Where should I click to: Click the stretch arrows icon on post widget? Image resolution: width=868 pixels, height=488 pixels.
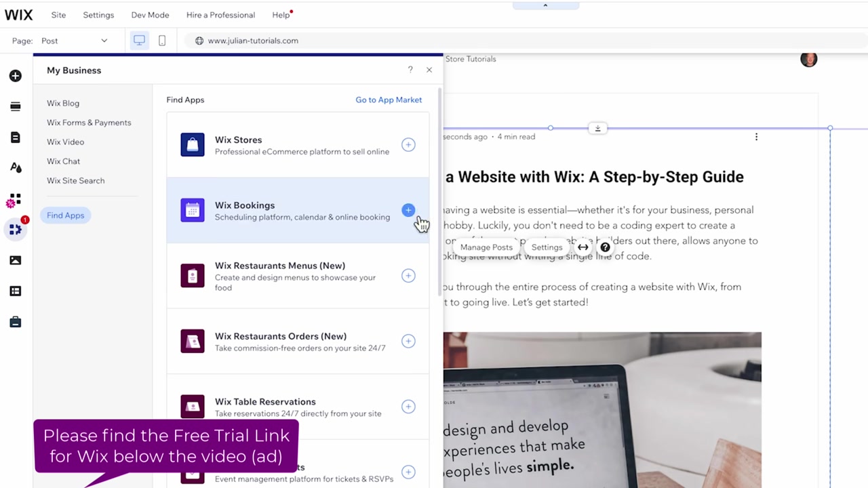tap(583, 247)
